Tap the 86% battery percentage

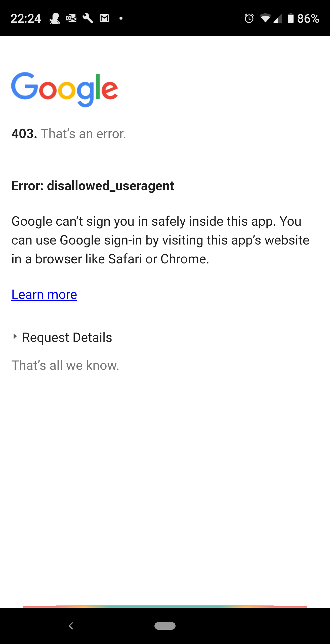point(308,18)
